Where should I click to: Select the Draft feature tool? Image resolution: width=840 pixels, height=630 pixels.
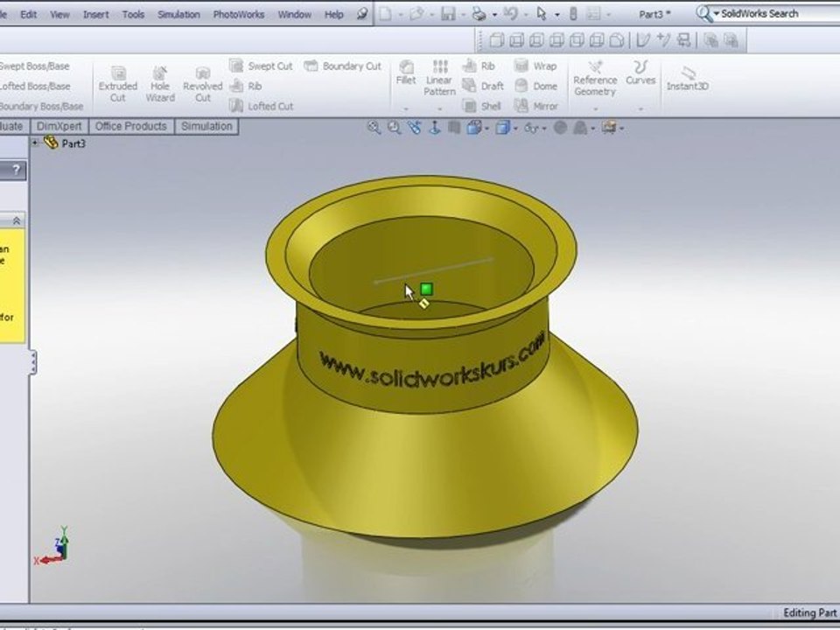(483, 86)
